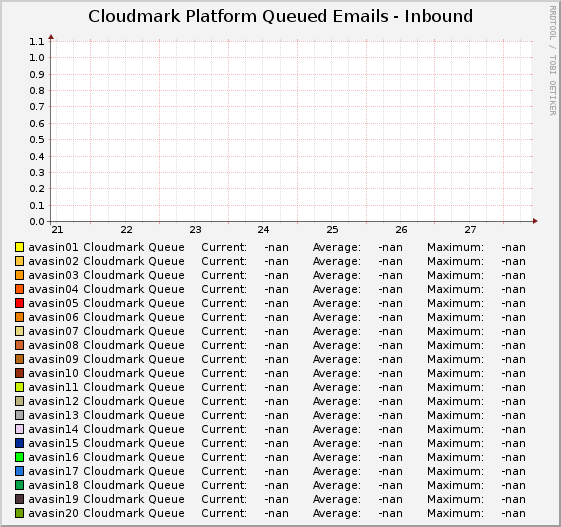Select the 'avasin03 Cloudmark Queue' legend label
Image resolution: width=561 pixels, height=527 pixels.
(106, 275)
